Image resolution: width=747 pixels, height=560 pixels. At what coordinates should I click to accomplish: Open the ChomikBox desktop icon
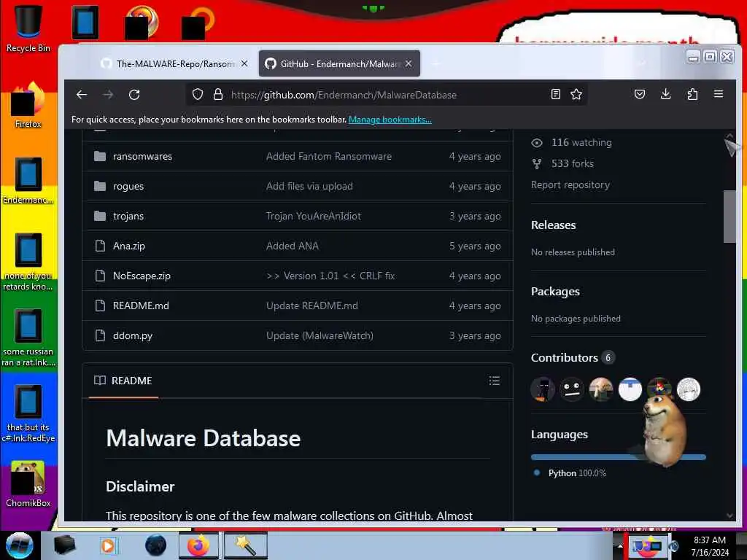click(x=28, y=483)
